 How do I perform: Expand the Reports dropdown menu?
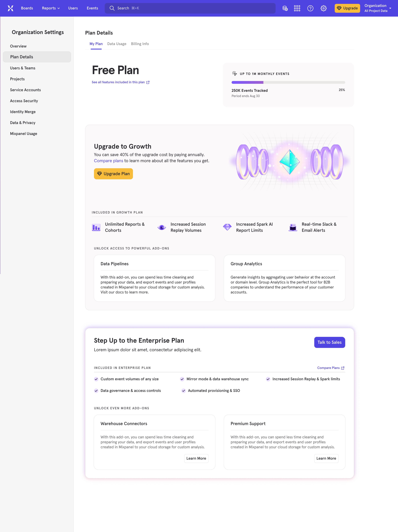[x=51, y=8]
